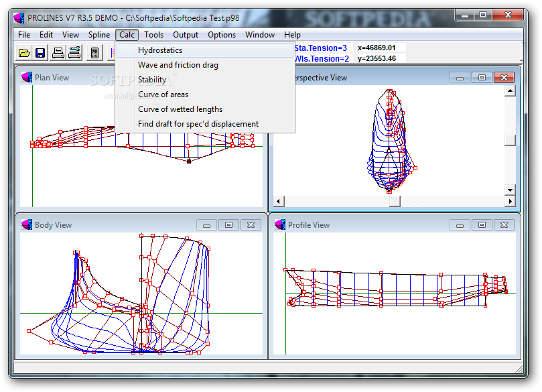Image resolution: width=542 pixels, height=392 pixels.
Task: Click the y=23553.46 coordinate readout
Action: [377, 58]
